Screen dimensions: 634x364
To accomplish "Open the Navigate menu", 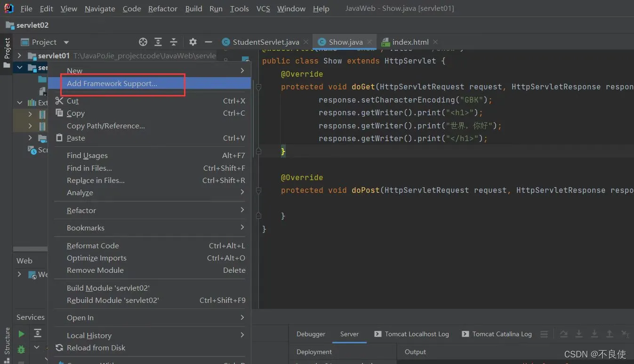I will coord(99,9).
